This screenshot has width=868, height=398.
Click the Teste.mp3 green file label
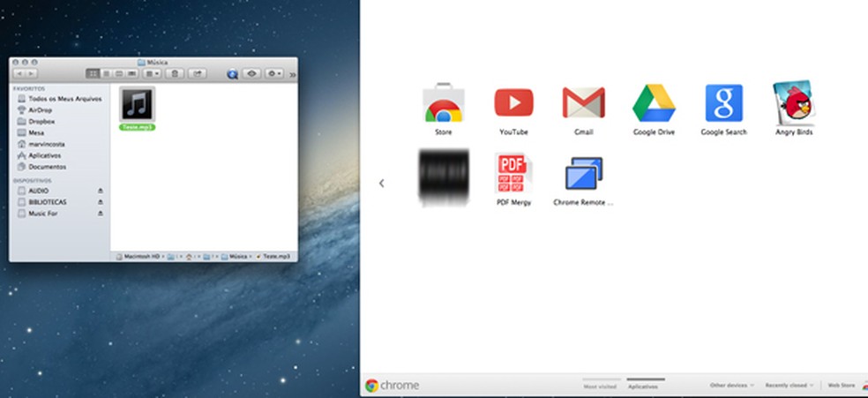point(138,127)
